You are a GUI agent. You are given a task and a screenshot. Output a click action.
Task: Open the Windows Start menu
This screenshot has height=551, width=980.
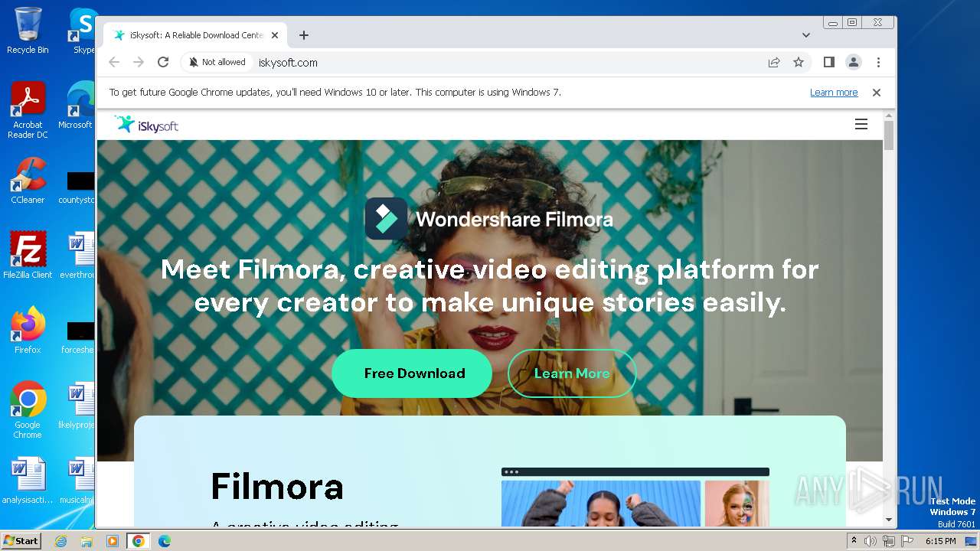click(x=21, y=540)
